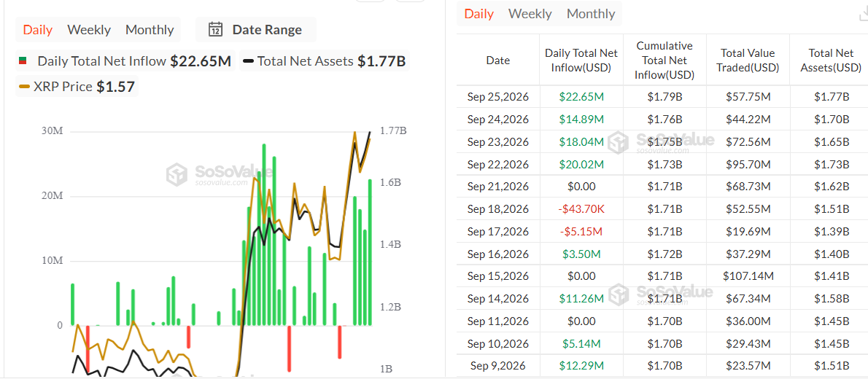868x379 pixels.
Task: Click the -$43.70K outflow cell
Action: coord(581,209)
